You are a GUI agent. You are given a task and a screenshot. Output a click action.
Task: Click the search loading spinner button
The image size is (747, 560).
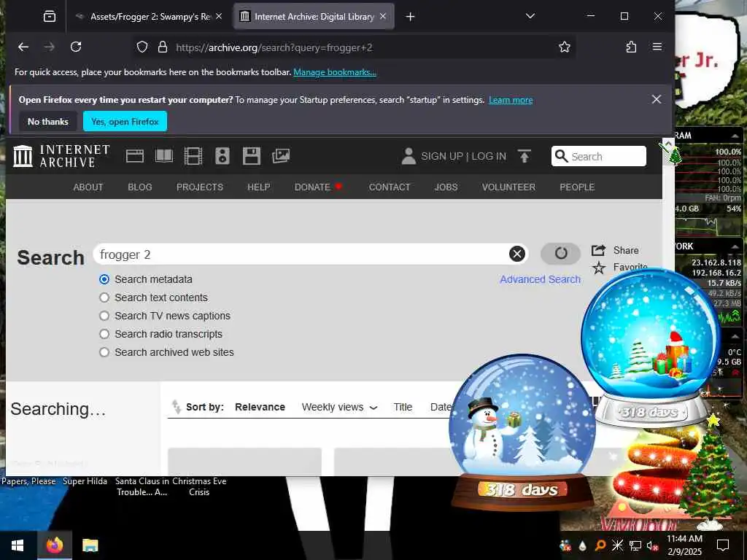point(561,253)
